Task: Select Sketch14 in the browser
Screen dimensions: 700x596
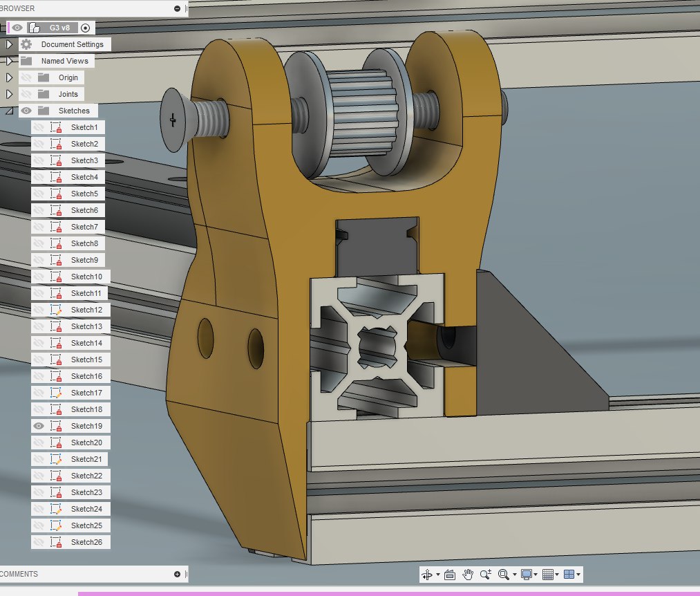Action: point(86,343)
